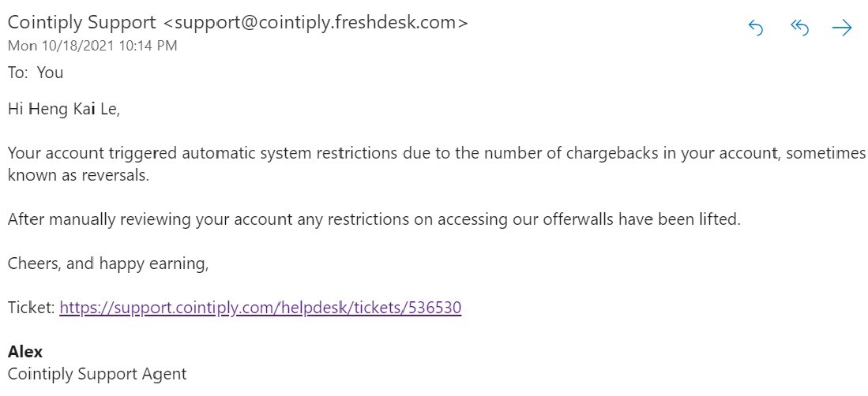Viewport: 868px width, 396px height.
Task: Click the "Ticket:" label before the link
Action: click(x=32, y=308)
